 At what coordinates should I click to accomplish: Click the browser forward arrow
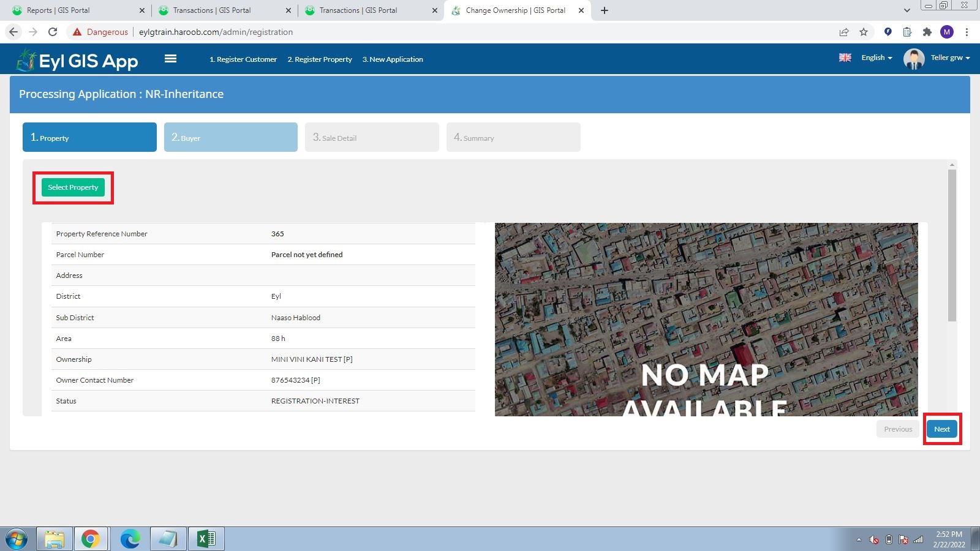tap(33, 32)
